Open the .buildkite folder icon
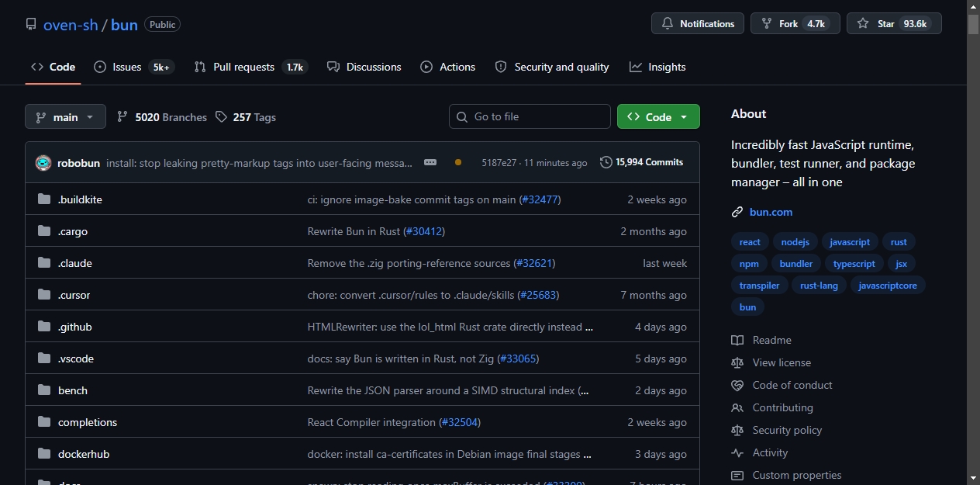980x485 pixels. [x=44, y=199]
